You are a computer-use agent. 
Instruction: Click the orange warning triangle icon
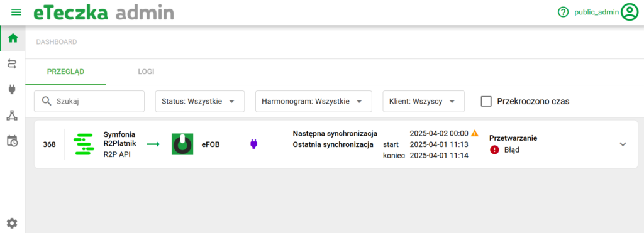(x=475, y=133)
